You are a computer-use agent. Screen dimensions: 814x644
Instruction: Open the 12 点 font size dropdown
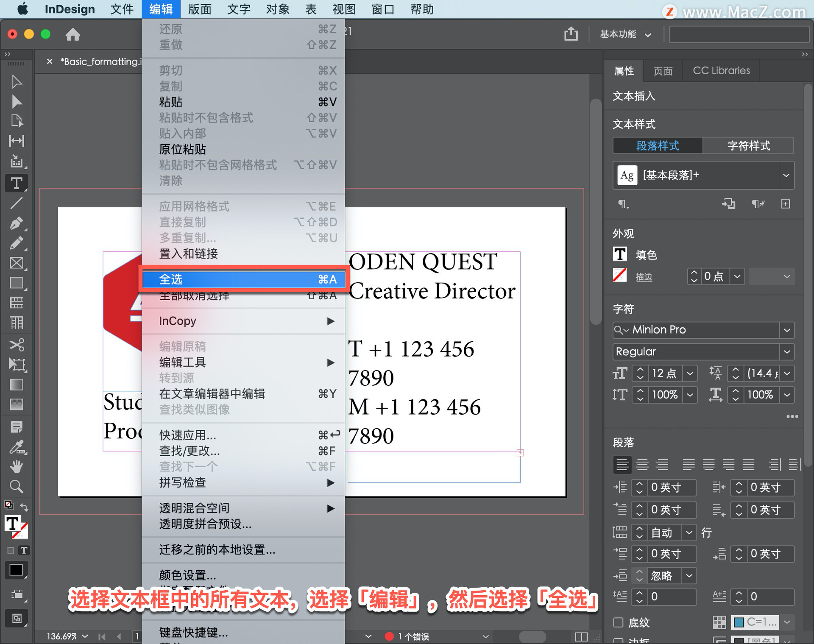coord(690,373)
